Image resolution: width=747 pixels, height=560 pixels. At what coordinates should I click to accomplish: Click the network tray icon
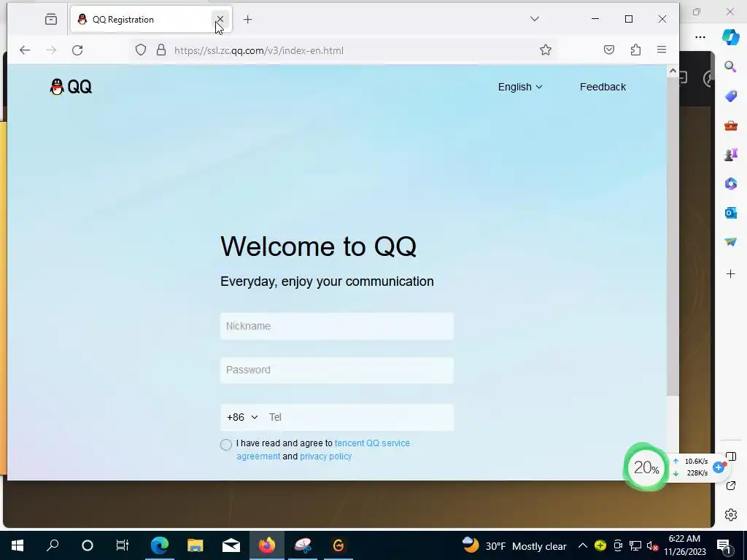635,545
